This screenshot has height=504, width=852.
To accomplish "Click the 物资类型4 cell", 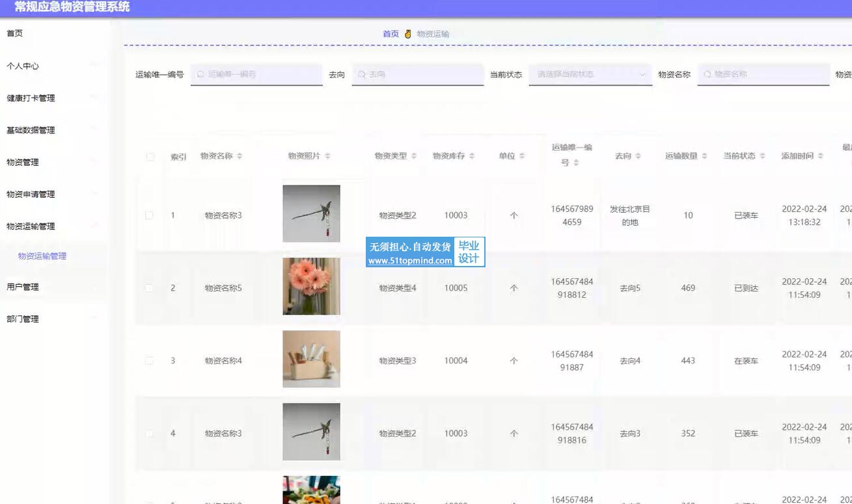I will tap(398, 288).
